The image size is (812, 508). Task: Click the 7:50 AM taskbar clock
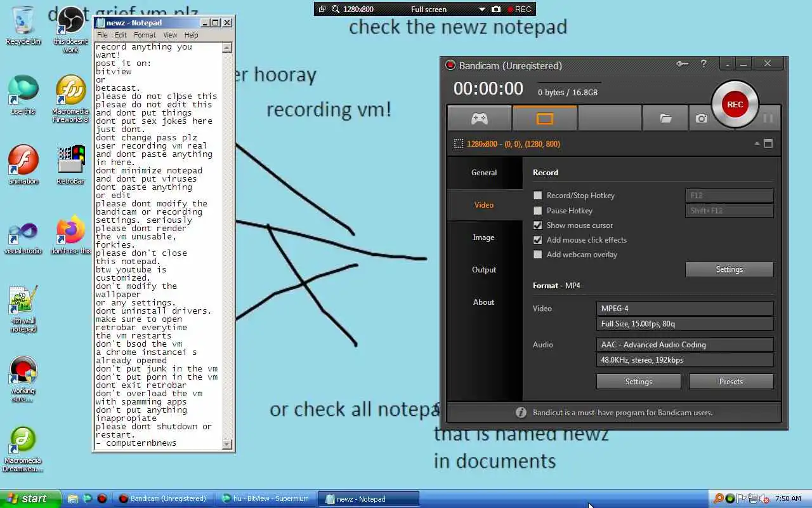[x=788, y=498]
